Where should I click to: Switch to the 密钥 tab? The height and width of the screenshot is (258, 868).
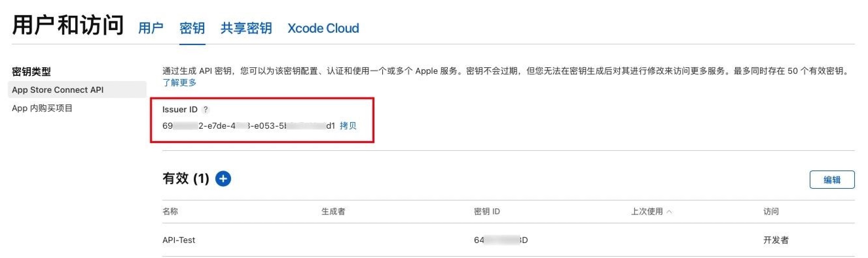pos(192,28)
